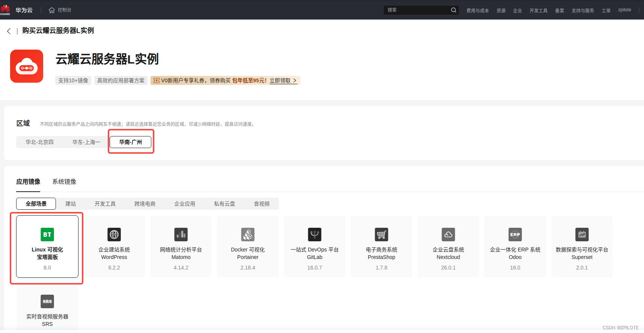644x333 pixels.
Task: Select the Nextcloud cloud icon
Action: click(x=448, y=235)
